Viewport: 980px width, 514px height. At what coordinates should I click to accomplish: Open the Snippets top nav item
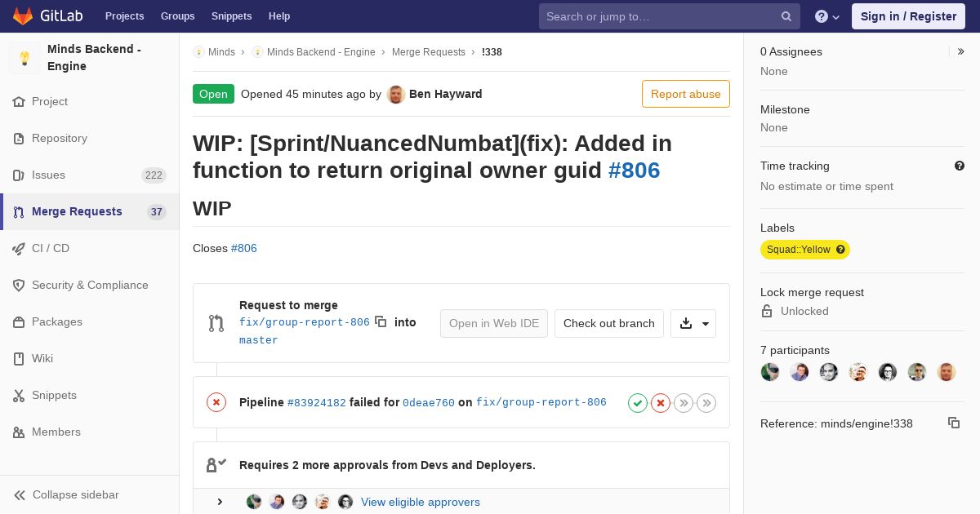231,16
